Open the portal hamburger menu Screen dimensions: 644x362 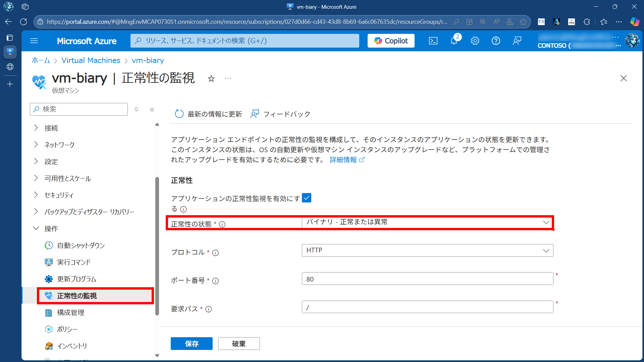point(34,41)
